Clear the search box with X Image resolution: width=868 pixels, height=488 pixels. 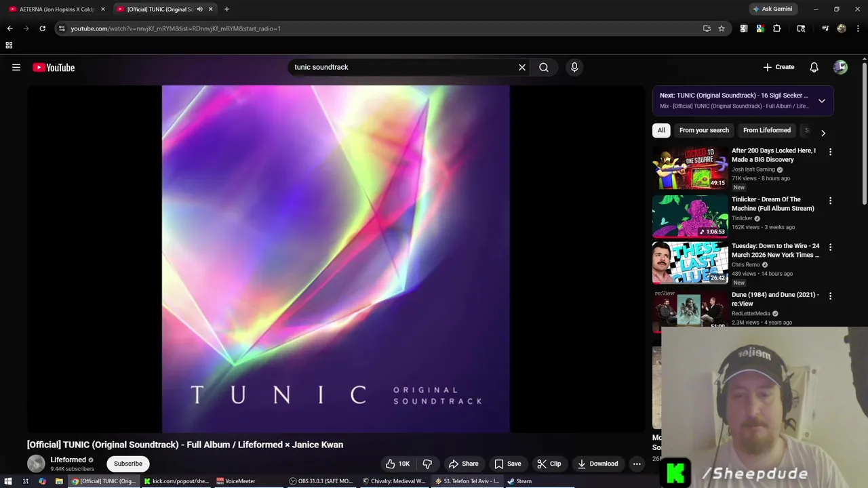[x=522, y=67]
